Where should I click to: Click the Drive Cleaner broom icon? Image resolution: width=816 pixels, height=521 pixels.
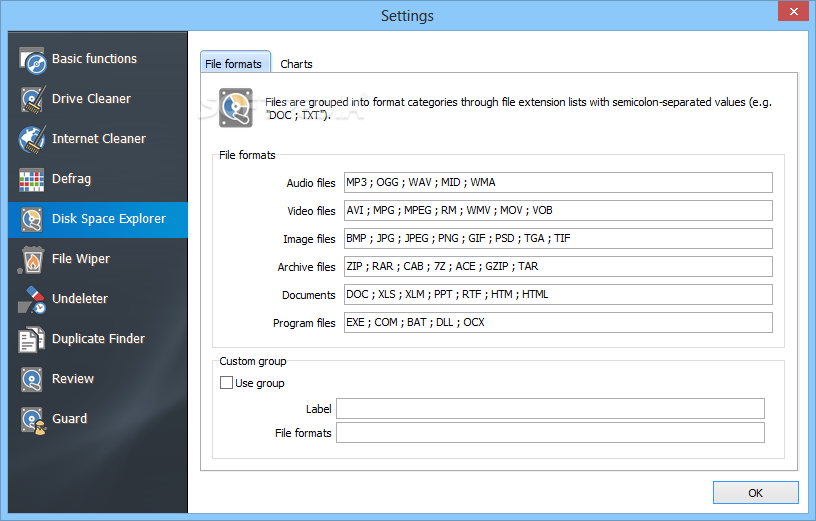(32, 99)
